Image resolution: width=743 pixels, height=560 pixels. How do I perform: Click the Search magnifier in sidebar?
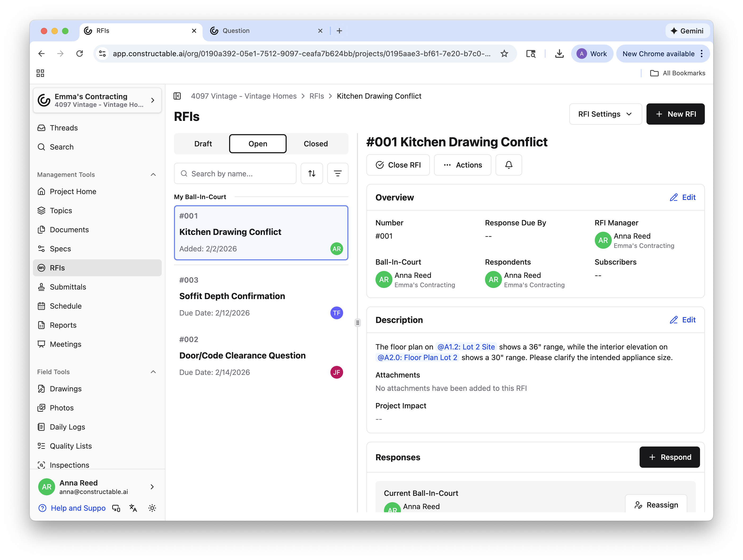(41, 147)
